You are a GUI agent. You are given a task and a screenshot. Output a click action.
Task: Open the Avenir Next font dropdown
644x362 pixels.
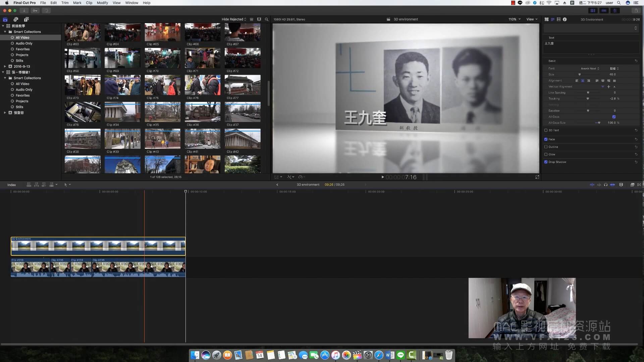click(x=590, y=69)
